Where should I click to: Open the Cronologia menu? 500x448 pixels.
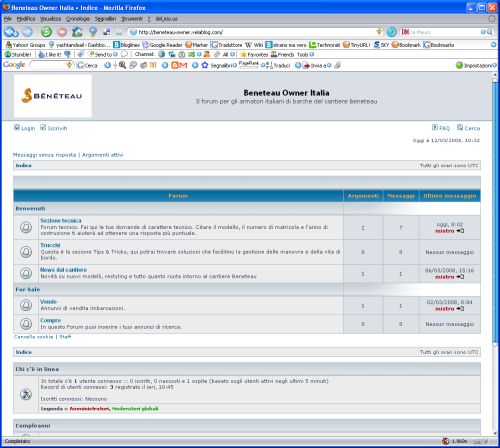point(78,19)
